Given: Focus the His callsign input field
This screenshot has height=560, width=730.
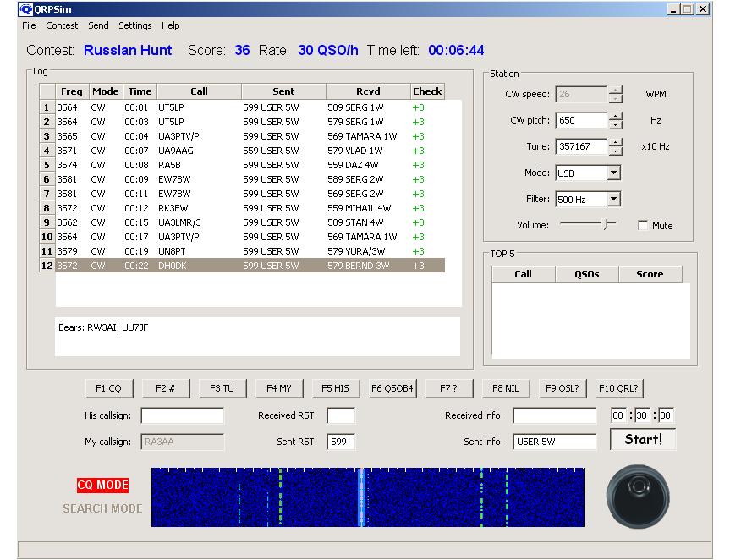Looking at the screenshot, I should click(x=182, y=415).
